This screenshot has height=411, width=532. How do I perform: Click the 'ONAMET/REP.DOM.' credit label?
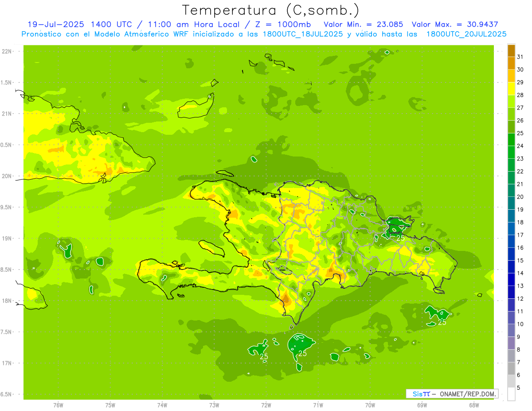pyautogui.click(x=467, y=394)
